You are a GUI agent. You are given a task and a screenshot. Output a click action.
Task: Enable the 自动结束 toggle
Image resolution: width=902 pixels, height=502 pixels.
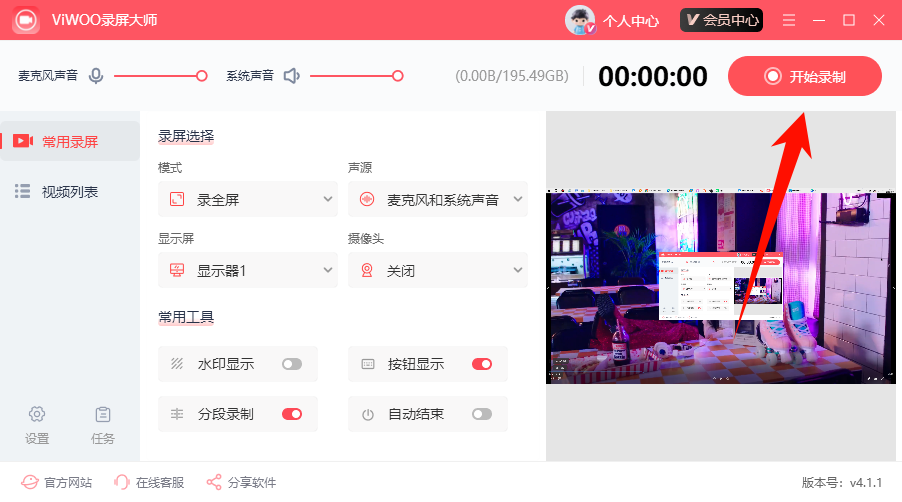(482, 414)
